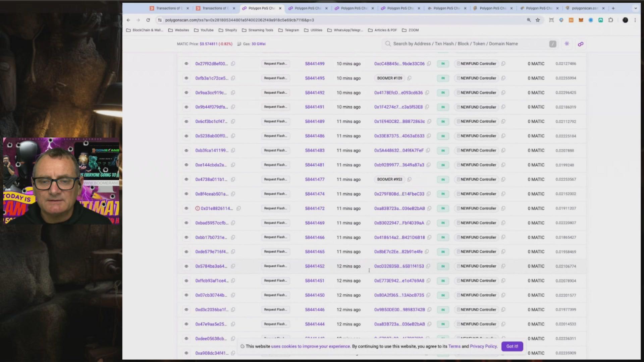
Task: Copy address 0xa83B723a in block 58441444 row
Action: (x=429, y=324)
